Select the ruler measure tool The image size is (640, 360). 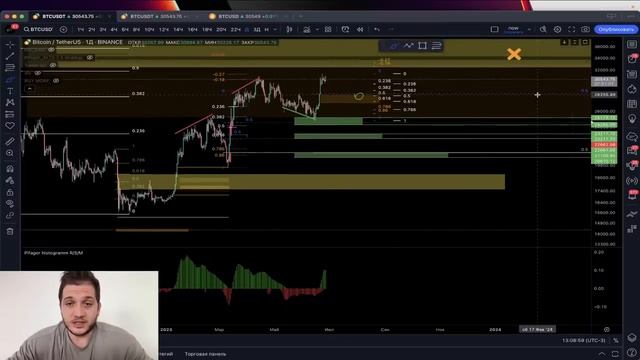tap(10, 142)
